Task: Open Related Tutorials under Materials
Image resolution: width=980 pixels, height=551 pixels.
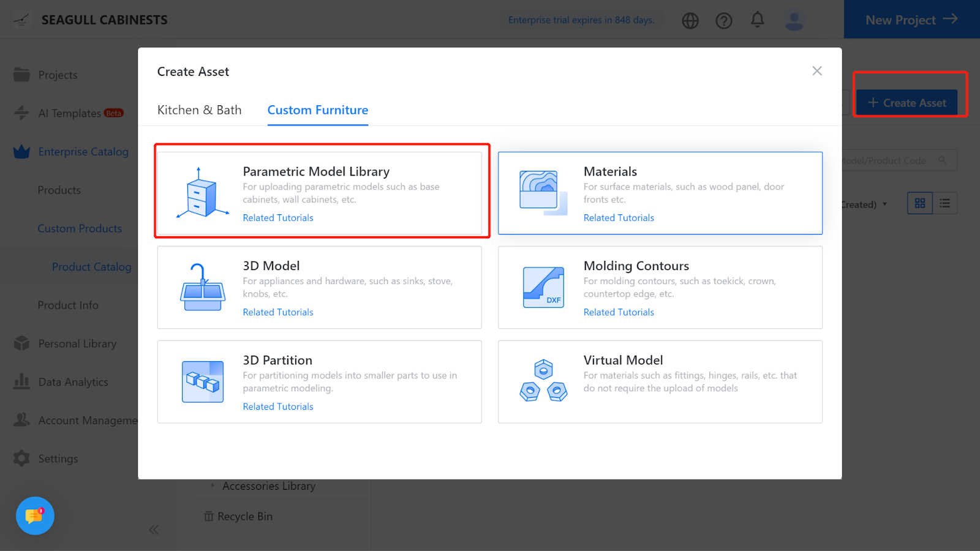Action: pos(619,218)
